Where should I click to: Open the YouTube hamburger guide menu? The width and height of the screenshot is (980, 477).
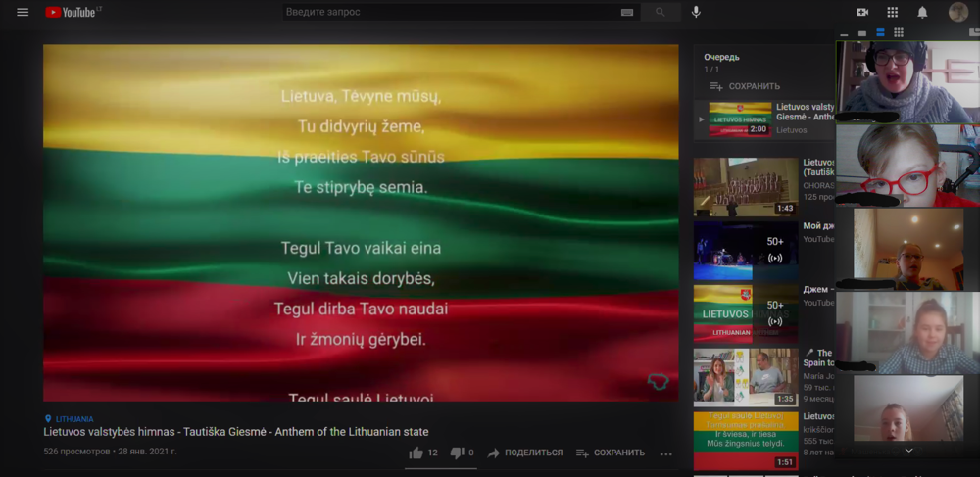tap(23, 12)
